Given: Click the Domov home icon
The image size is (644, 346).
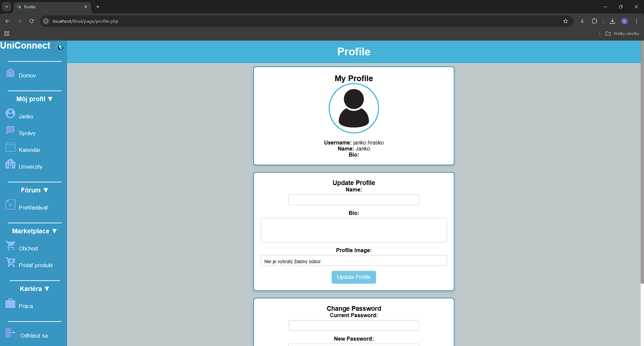Looking at the screenshot, I should 10,72.
